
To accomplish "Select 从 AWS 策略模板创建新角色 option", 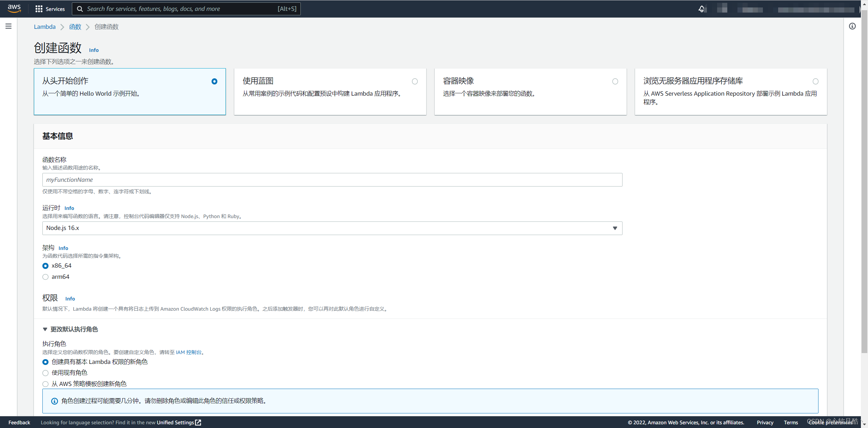I will (45, 384).
